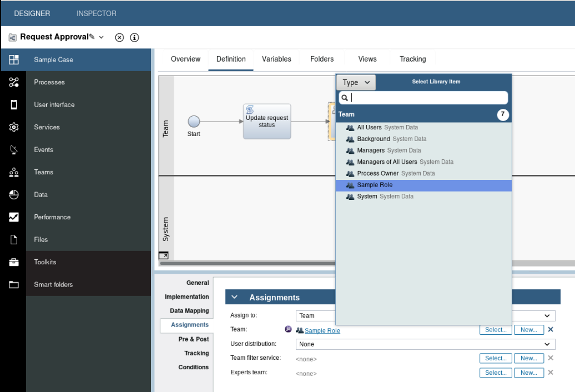Open the Pre & Post properties tab
This screenshot has height=392, width=575.
point(194,339)
